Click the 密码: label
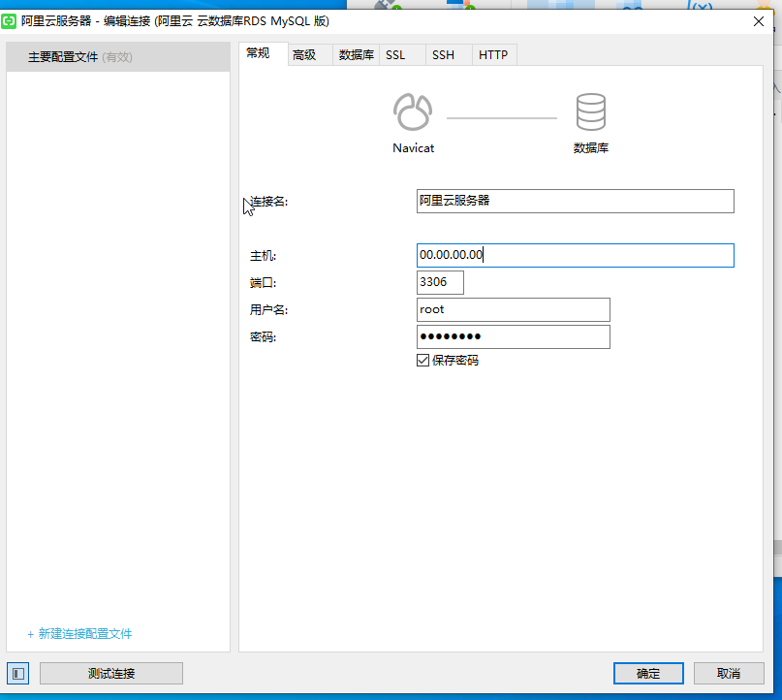This screenshot has height=700, width=782. pyautogui.click(x=263, y=337)
